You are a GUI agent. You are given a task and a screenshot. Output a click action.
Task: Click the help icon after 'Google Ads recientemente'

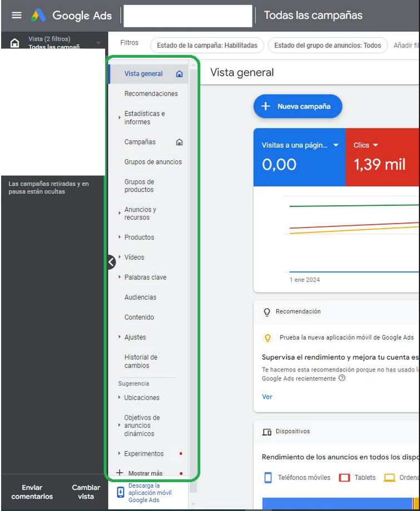click(342, 378)
